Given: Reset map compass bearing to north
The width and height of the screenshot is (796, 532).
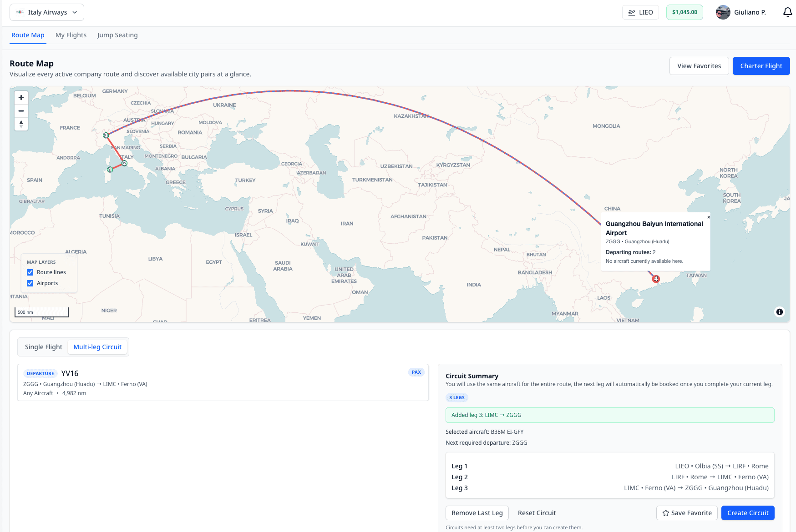Looking at the screenshot, I should pyautogui.click(x=21, y=124).
